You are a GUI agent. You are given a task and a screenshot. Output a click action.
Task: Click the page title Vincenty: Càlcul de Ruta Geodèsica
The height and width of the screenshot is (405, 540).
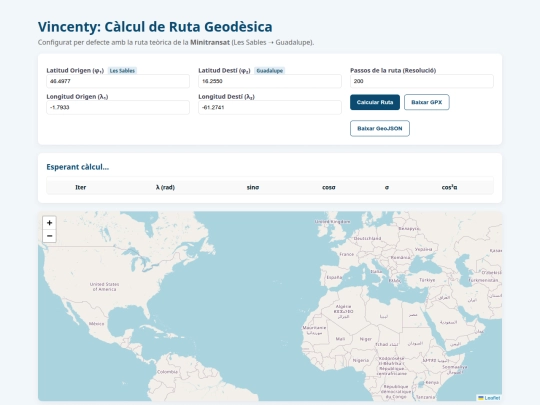coord(155,27)
